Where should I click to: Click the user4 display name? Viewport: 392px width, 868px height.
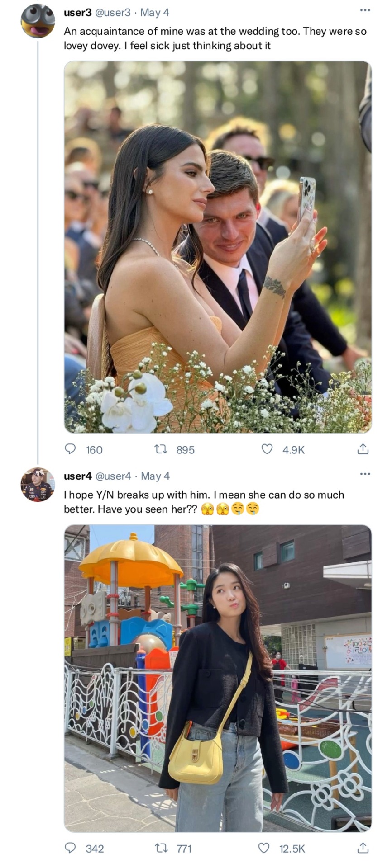coord(78,476)
